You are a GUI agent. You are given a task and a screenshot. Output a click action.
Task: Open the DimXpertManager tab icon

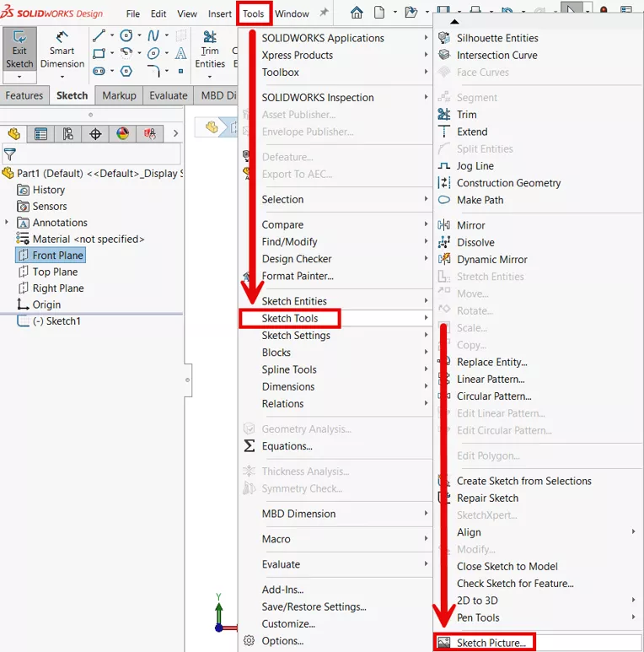click(95, 134)
